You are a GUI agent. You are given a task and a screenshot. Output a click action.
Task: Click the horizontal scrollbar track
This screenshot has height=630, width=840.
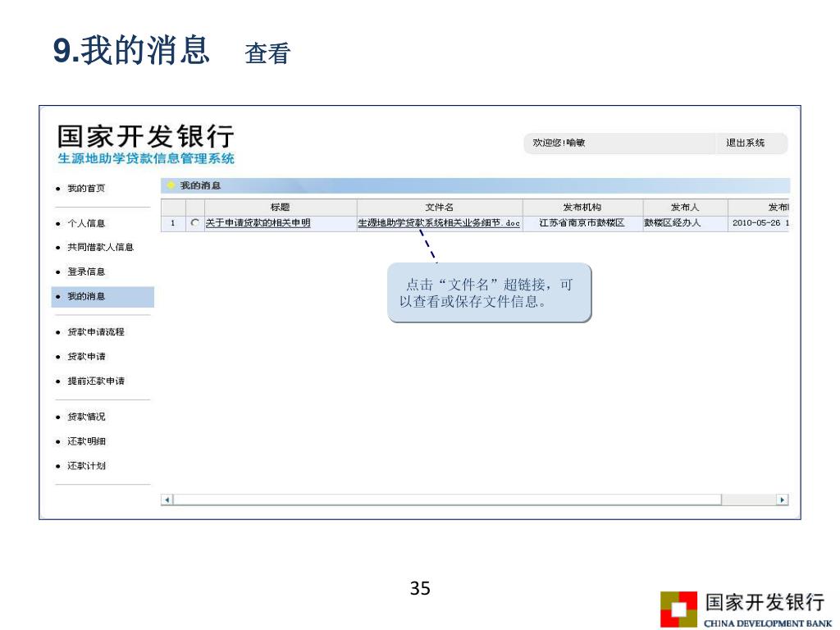(748, 500)
